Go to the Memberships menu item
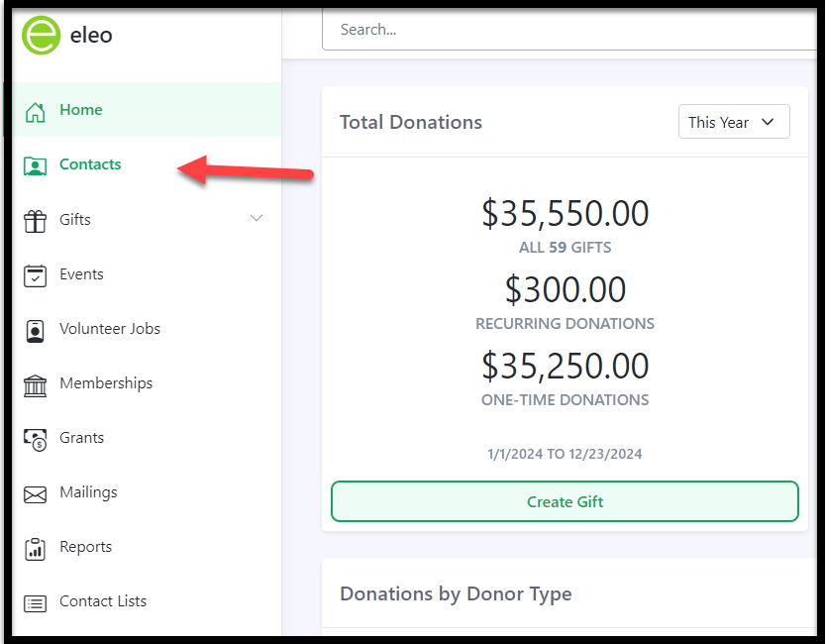Viewport: 825px width, 644px height. pyautogui.click(x=106, y=383)
